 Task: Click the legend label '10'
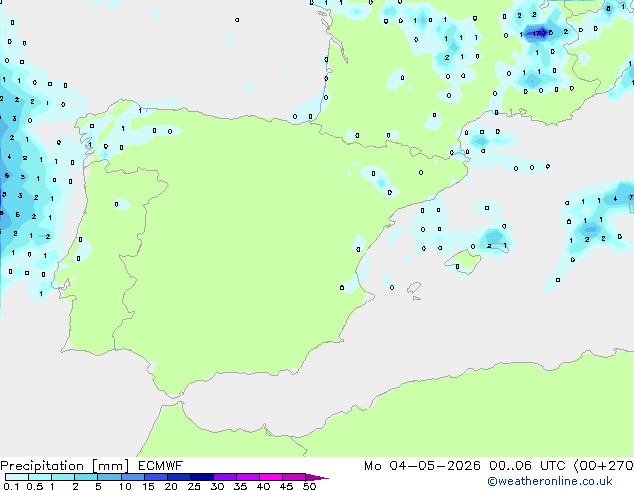pos(125,486)
